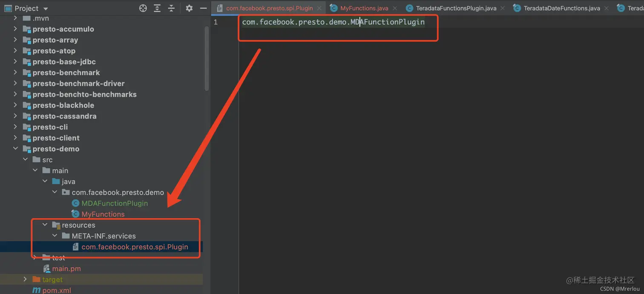
Task: Close the TeradataDateFunctions.java tab
Action: tap(607, 8)
